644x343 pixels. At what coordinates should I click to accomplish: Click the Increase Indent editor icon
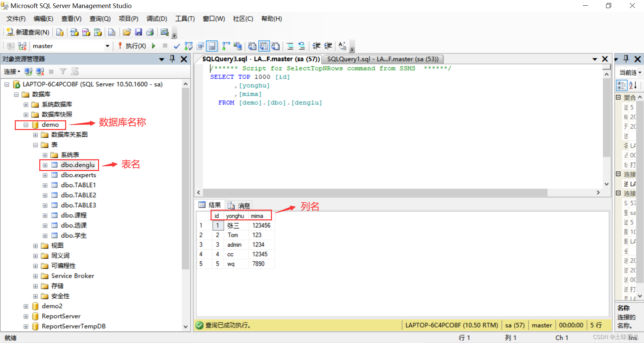328,46
